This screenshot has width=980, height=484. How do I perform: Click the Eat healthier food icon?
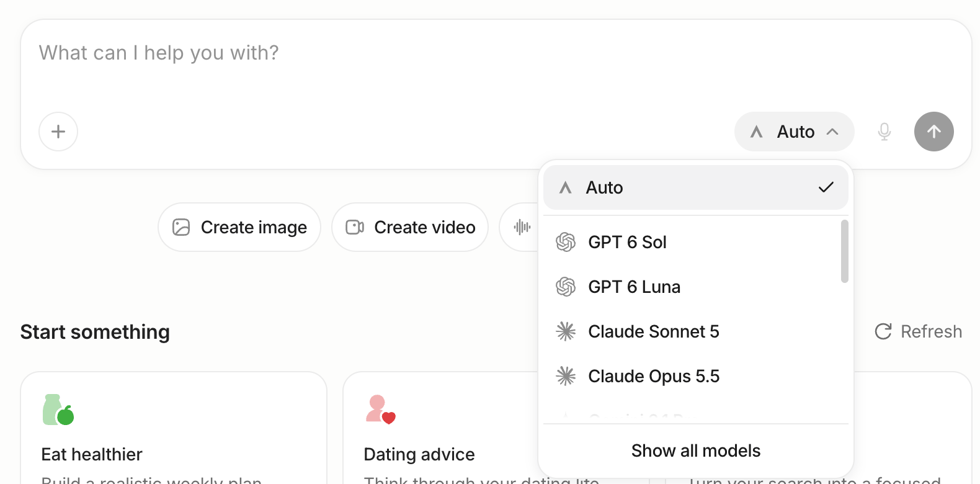tap(58, 410)
